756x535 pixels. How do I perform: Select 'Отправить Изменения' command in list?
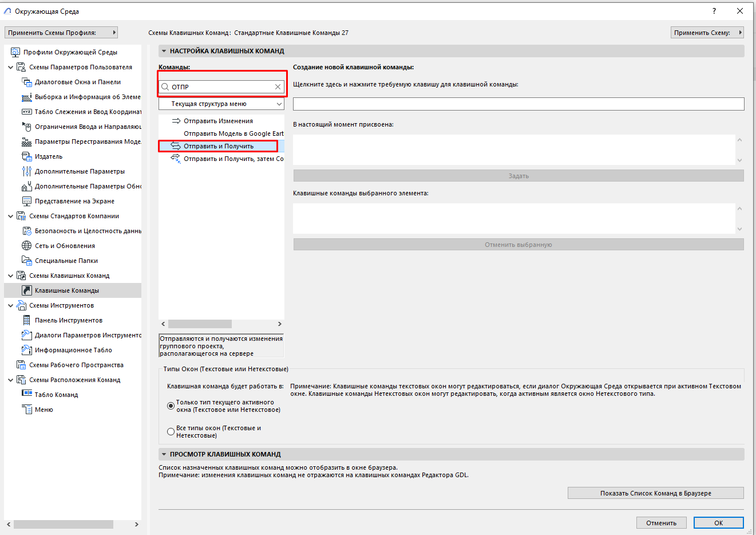coord(218,121)
